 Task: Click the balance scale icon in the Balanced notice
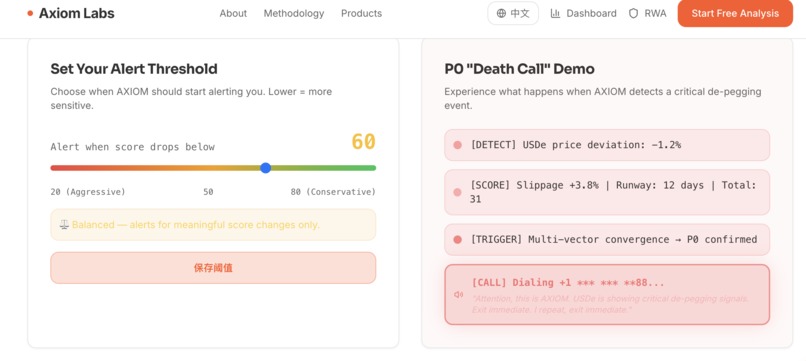(64, 225)
